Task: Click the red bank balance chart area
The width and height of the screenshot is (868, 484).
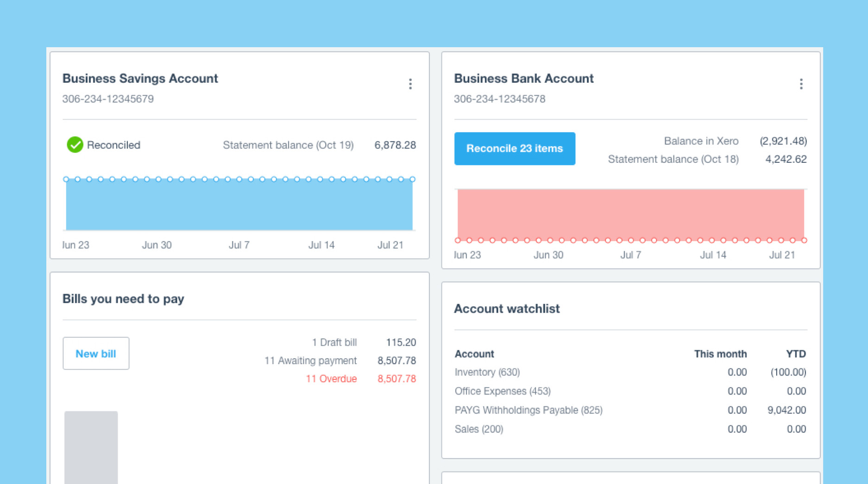Action: 631,214
